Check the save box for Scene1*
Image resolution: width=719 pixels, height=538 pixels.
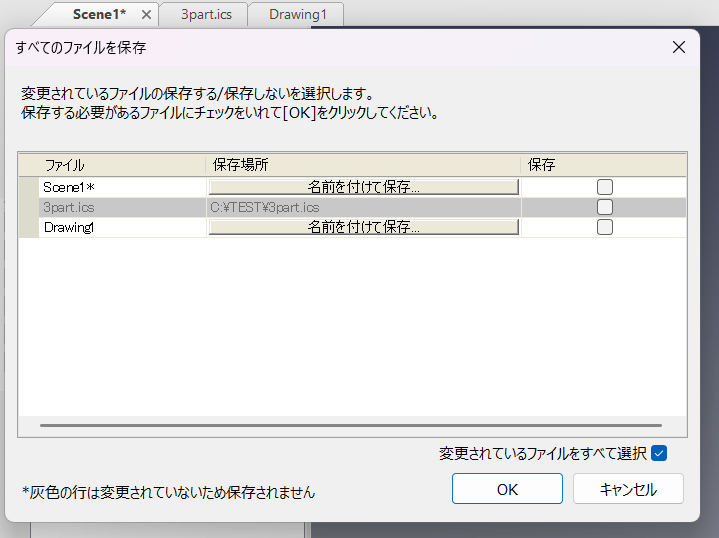coord(605,187)
